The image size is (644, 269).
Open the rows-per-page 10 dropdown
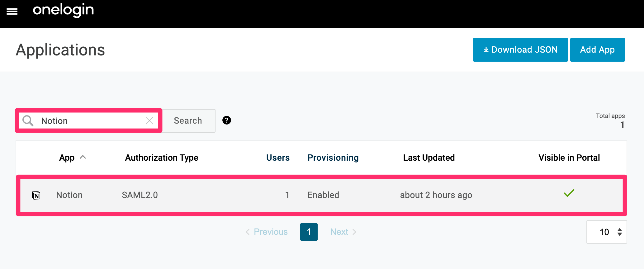[607, 232]
